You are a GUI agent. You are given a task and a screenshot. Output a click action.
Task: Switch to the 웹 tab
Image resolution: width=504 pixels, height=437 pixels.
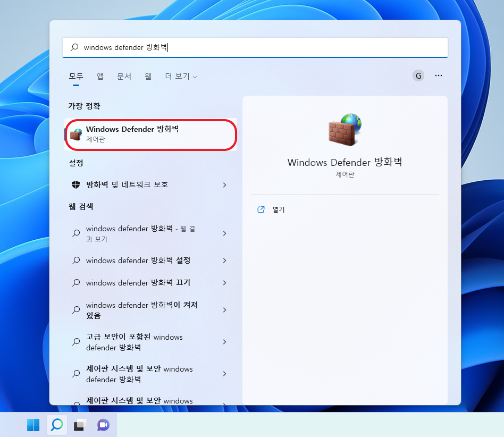tap(148, 76)
